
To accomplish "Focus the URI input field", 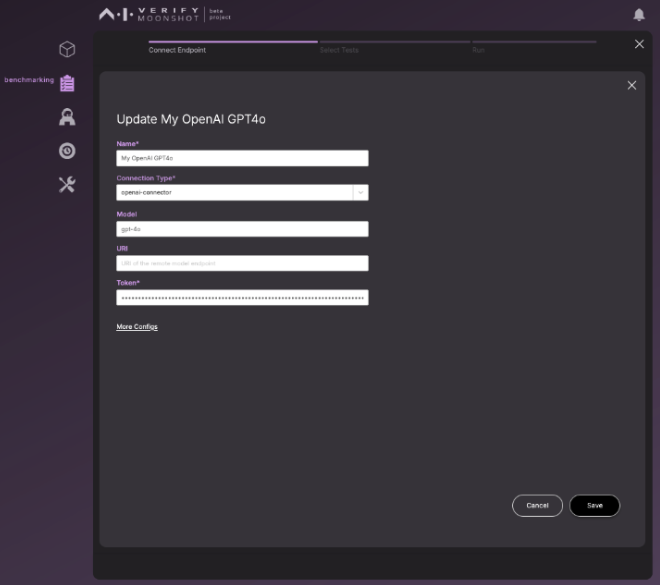I will pos(242,263).
